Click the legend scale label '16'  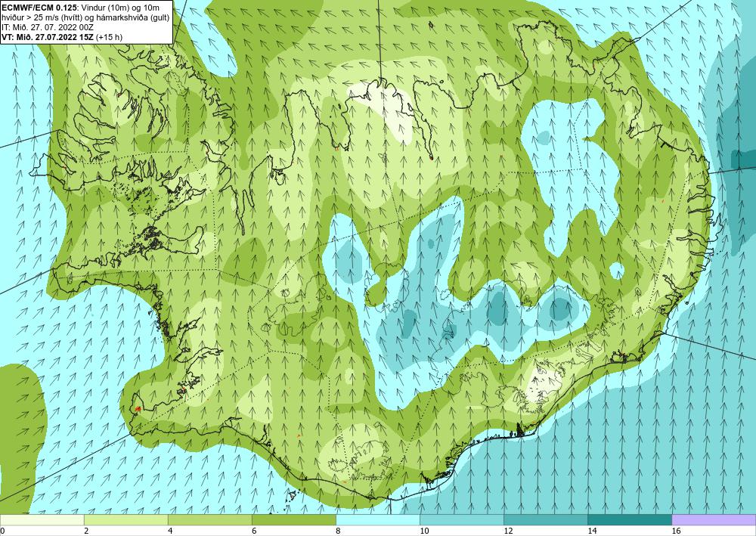click(675, 531)
